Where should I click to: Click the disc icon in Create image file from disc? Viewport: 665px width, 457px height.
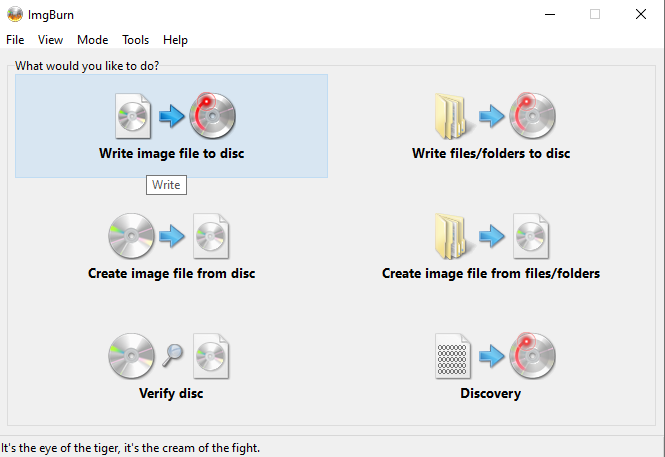131,236
